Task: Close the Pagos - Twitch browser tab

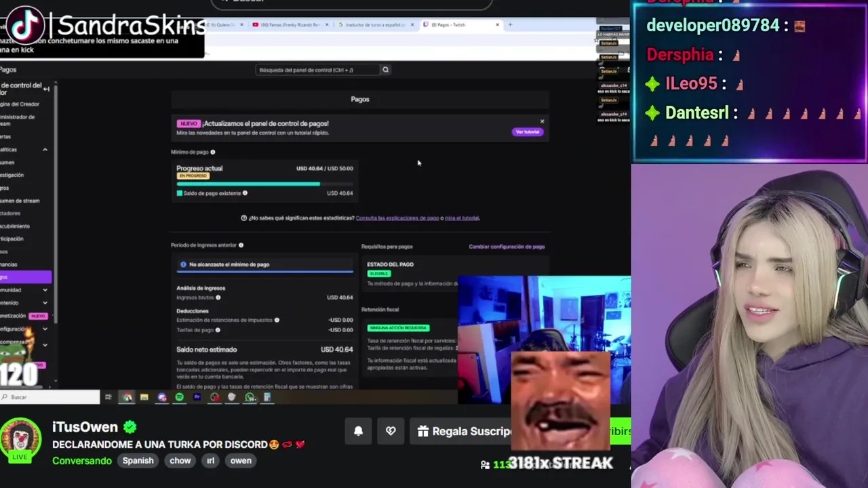Action: [x=497, y=25]
